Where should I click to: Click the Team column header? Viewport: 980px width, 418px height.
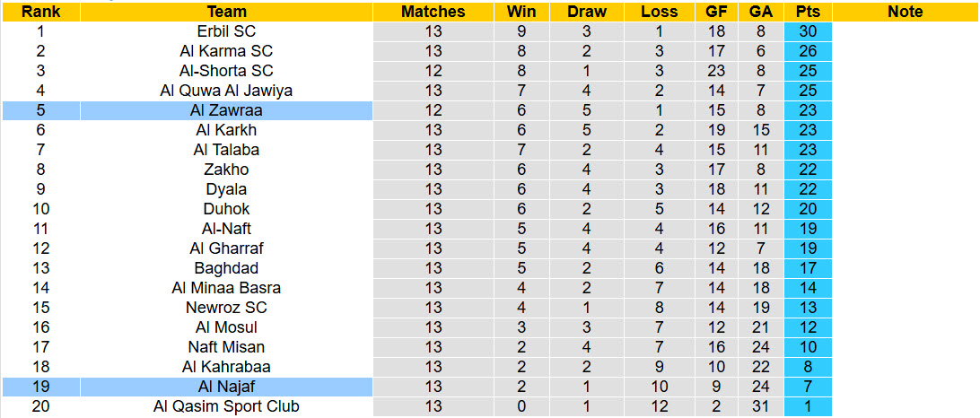[226, 12]
